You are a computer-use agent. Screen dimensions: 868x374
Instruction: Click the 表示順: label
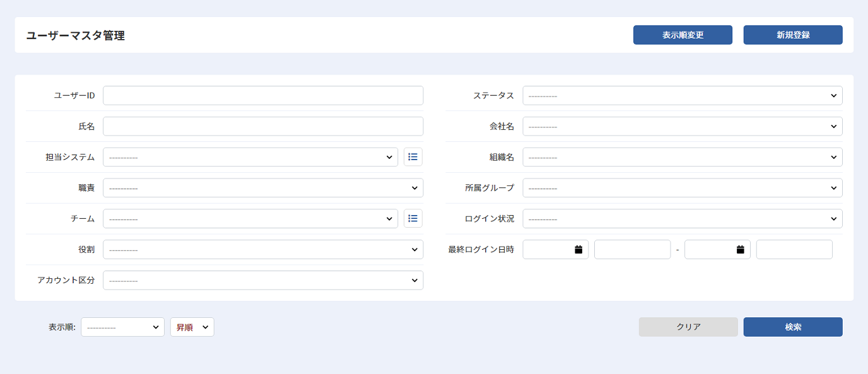click(x=62, y=327)
